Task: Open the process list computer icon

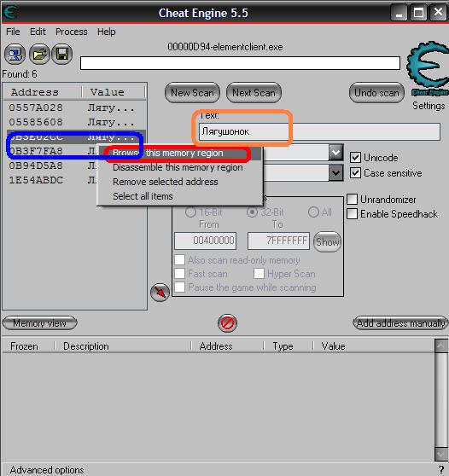Action: pyautogui.click(x=15, y=55)
